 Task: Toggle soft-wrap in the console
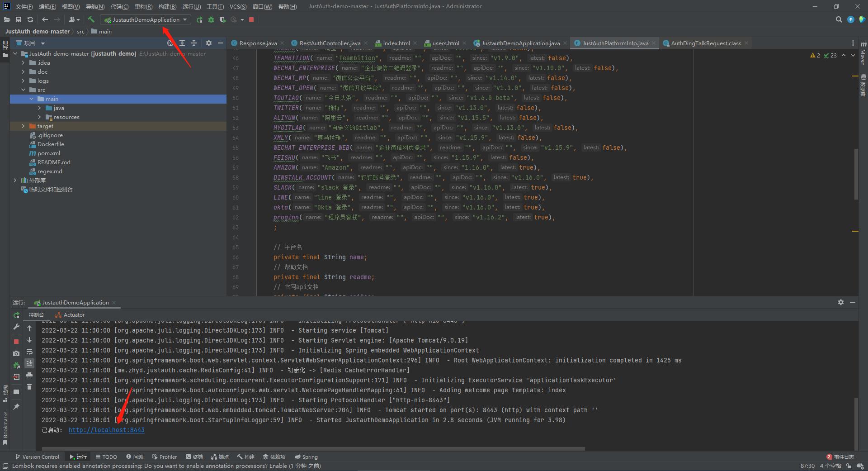pos(29,352)
